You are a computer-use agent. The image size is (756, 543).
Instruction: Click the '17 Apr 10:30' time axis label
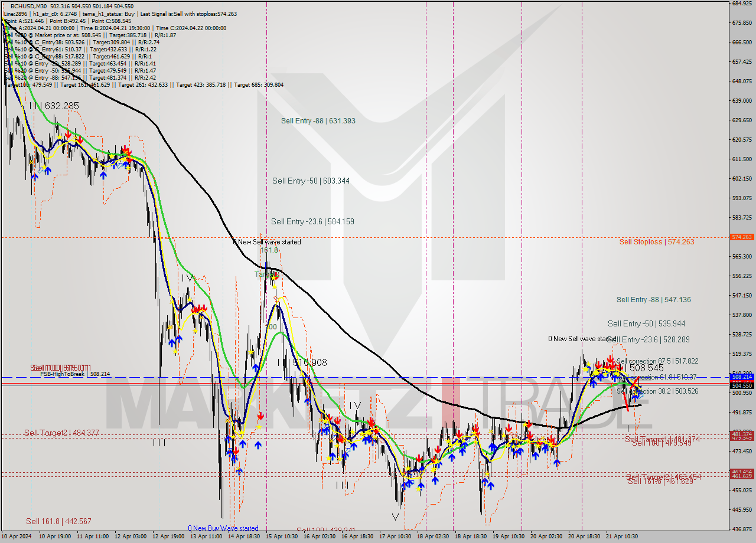[x=395, y=537]
